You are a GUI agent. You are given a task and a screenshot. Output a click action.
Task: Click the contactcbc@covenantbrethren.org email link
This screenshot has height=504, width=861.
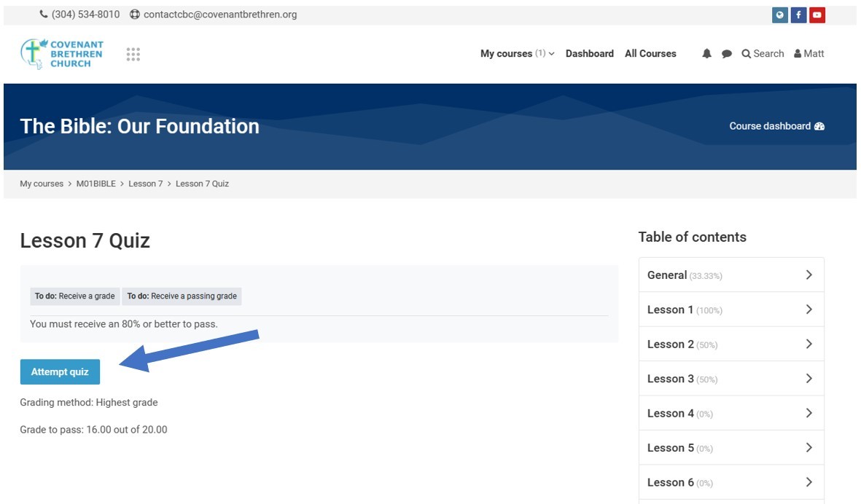coord(220,15)
